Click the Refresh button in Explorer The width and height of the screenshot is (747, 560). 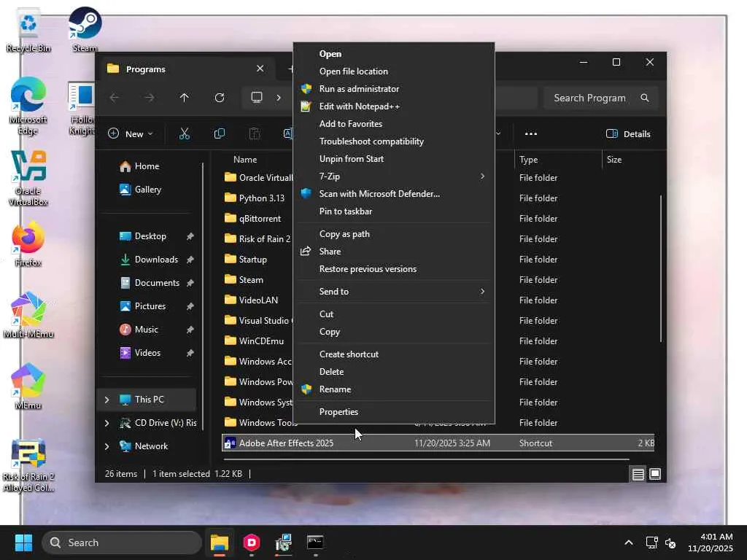tap(219, 98)
